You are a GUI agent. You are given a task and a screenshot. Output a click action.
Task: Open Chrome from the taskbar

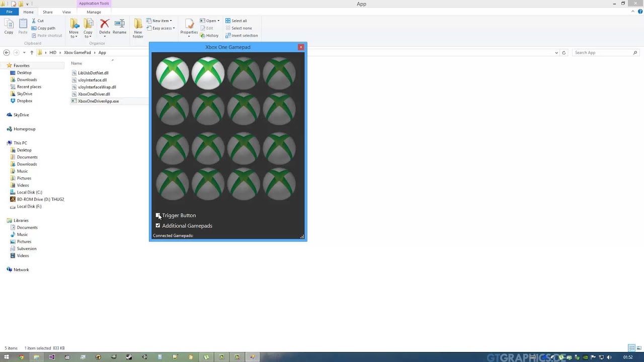(x=21, y=357)
